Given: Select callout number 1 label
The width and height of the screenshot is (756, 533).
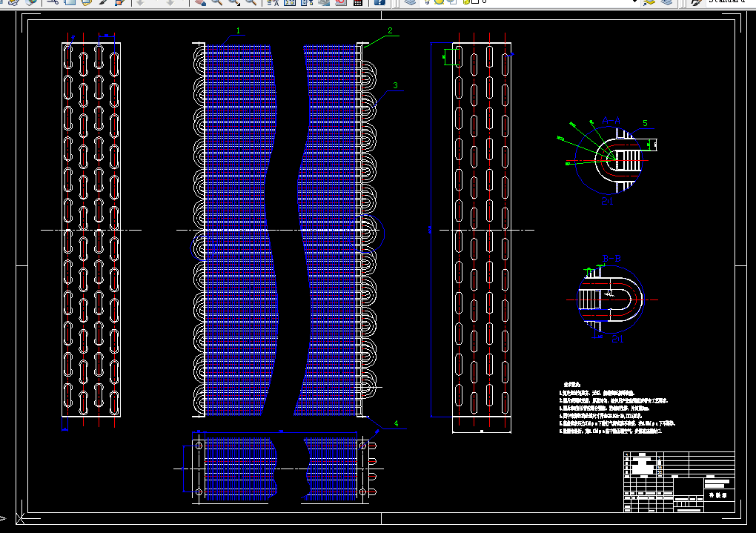Looking at the screenshot, I should pyautogui.click(x=238, y=31).
